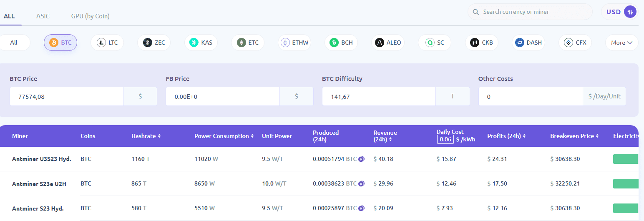Sort by Breakeven Price column
Screen dimensions: 644x221
pos(574,136)
